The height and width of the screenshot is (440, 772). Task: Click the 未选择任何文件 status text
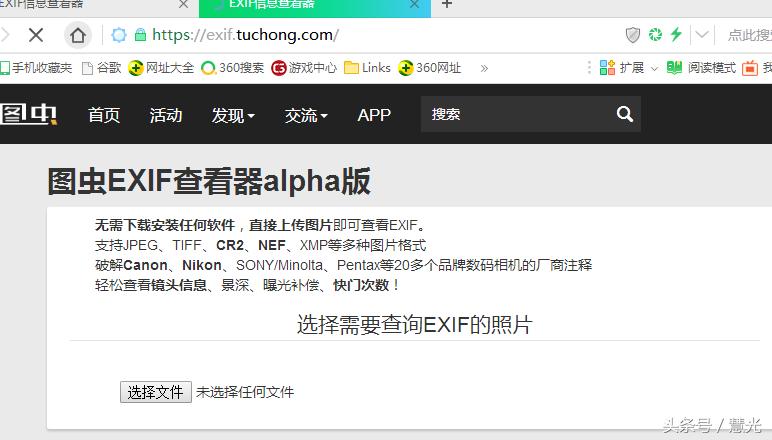245,392
